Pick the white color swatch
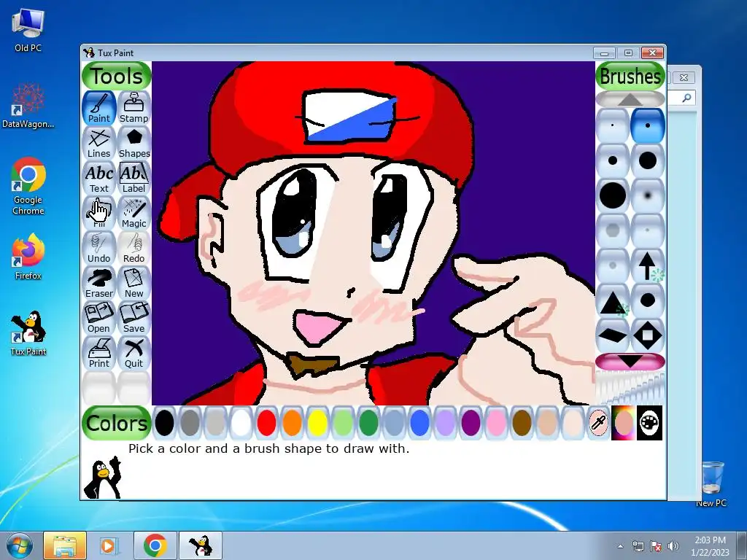Viewport: 747px width, 560px height. pos(241,423)
